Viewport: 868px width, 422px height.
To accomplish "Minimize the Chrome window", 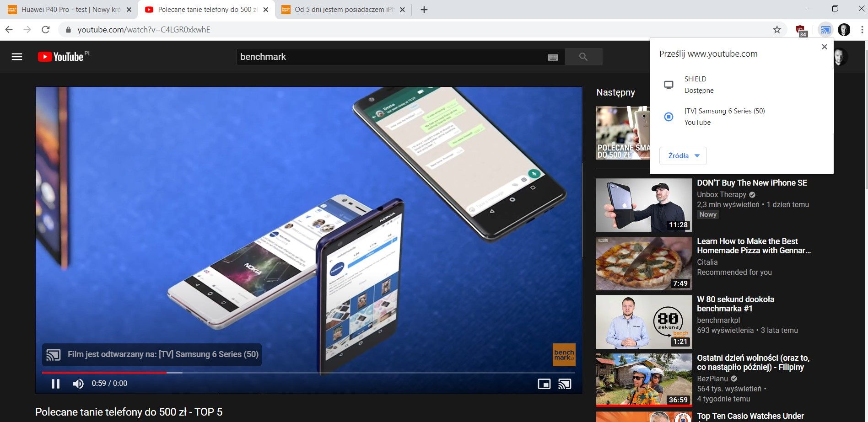I will (x=809, y=8).
